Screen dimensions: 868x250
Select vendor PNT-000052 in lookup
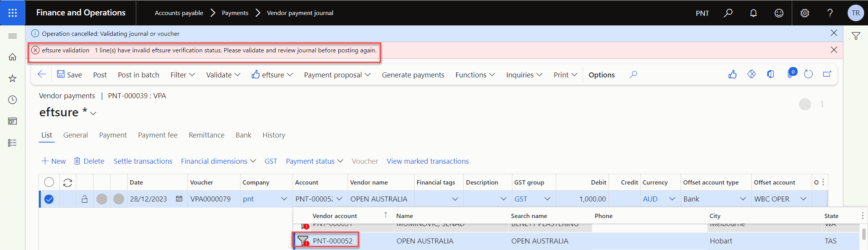[332, 241]
